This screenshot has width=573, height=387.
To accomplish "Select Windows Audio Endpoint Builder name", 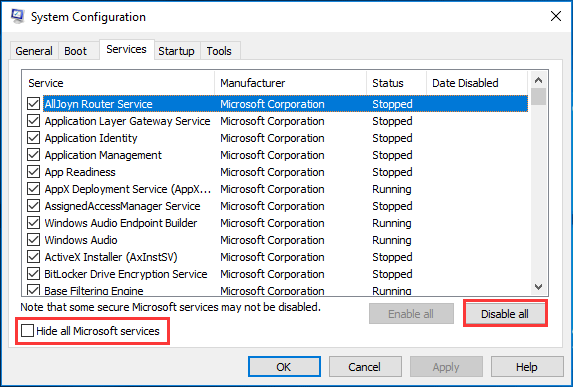I will [x=121, y=223].
